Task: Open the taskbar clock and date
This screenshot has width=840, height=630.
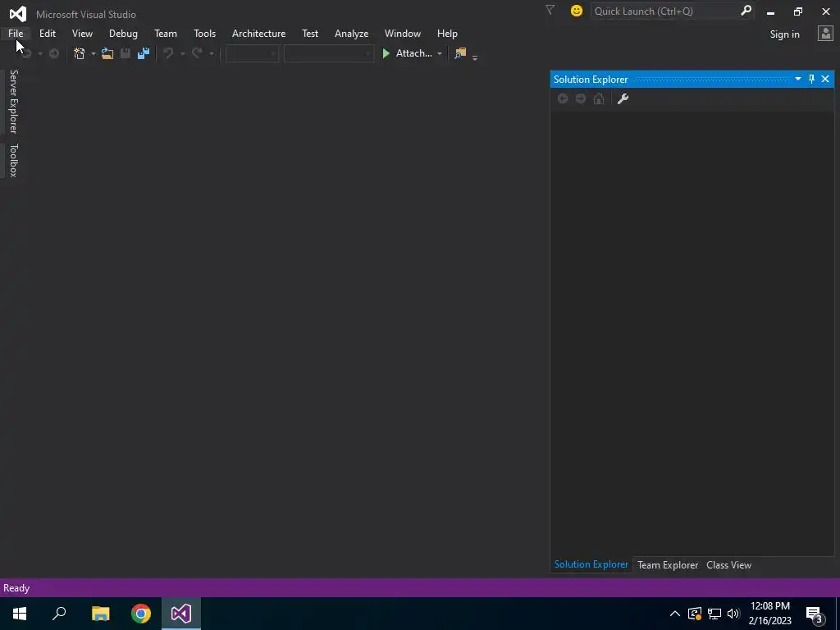Action: point(769,614)
